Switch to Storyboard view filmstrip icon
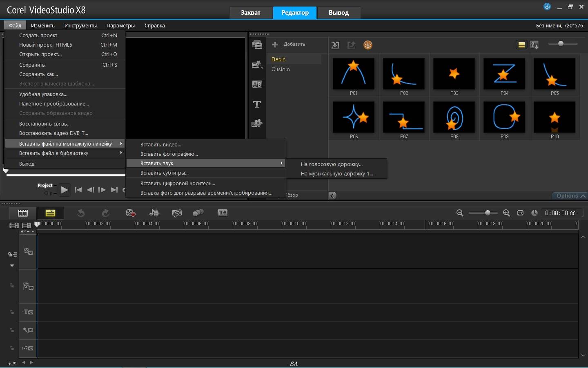The image size is (588, 368). 23,213
